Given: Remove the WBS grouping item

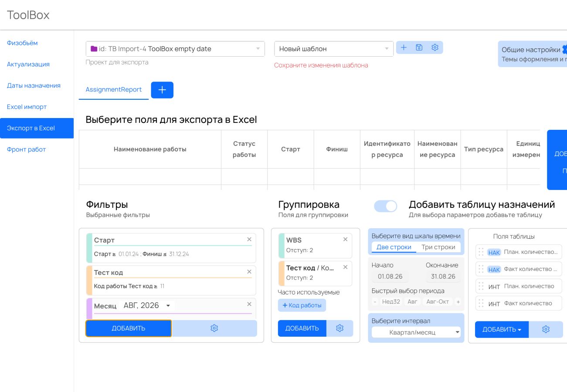Looking at the screenshot, I should [345, 240].
